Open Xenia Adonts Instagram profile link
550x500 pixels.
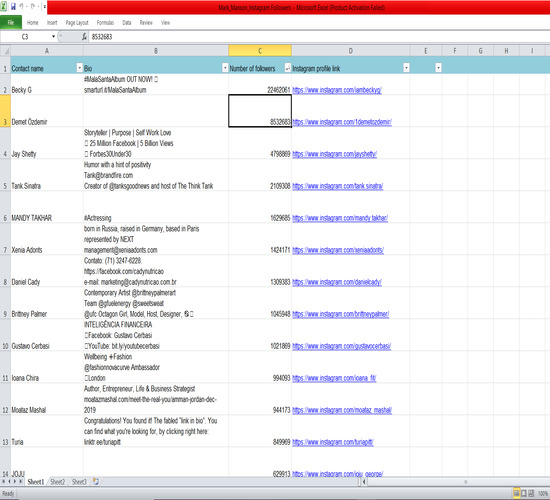[x=338, y=250]
